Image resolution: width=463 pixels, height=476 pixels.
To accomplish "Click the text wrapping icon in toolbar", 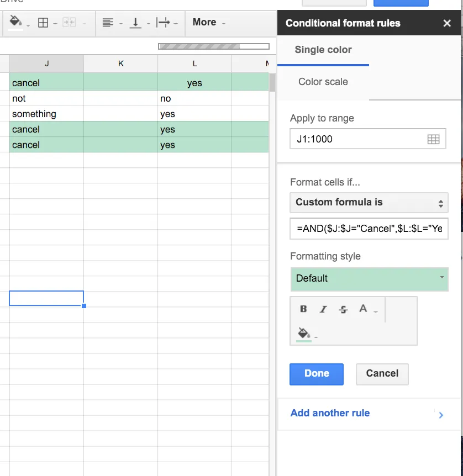I will click(163, 23).
